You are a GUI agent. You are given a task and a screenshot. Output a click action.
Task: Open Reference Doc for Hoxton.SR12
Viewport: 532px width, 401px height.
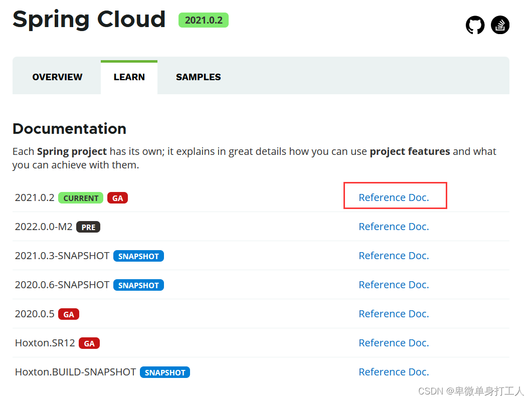coord(394,342)
